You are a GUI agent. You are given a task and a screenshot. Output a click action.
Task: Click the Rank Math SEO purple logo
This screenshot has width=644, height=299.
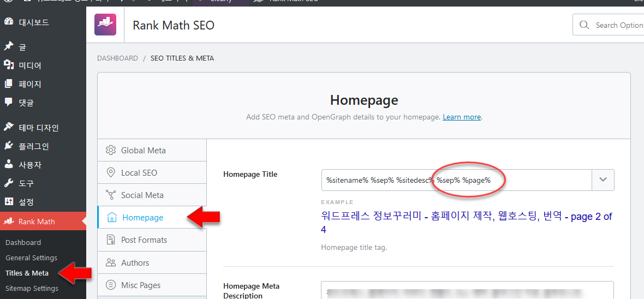(105, 25)
